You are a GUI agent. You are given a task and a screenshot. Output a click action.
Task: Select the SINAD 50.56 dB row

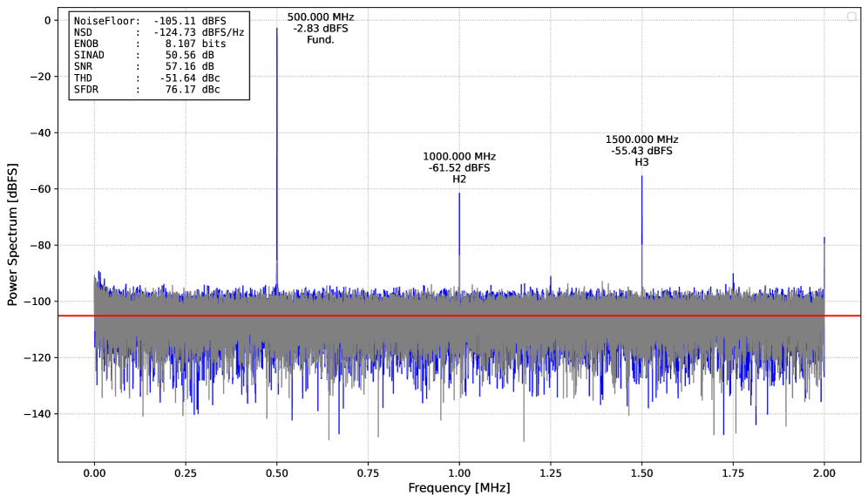[144, 56]
